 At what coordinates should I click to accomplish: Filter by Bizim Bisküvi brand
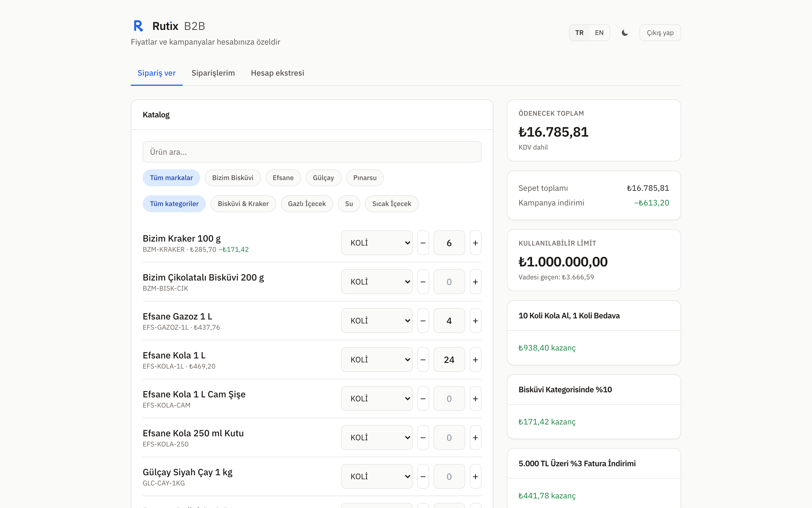[233, 178]
